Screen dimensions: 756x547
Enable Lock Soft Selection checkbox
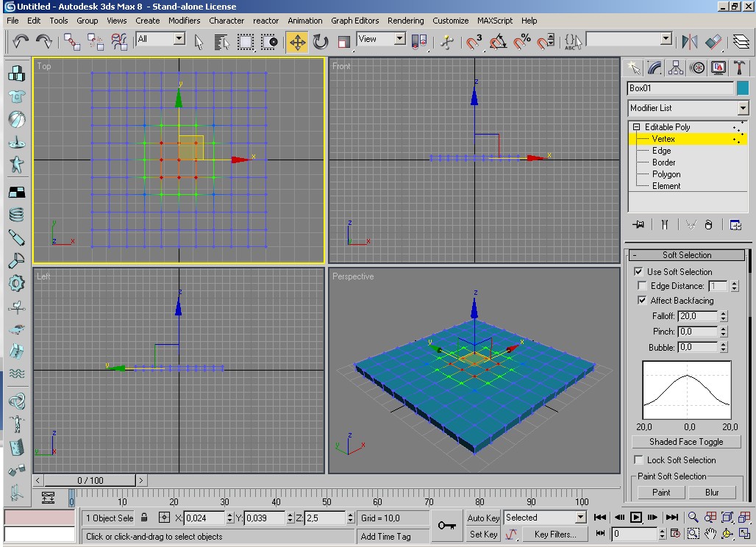pos(638,460)
